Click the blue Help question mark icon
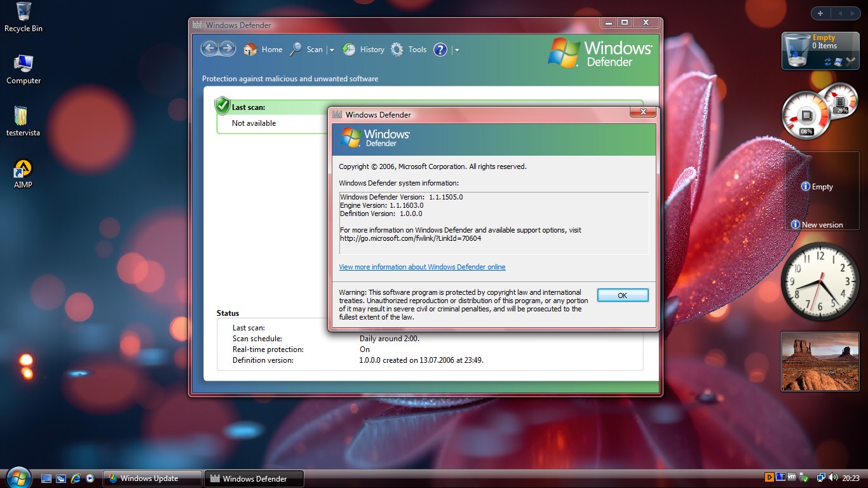The width and height of the screenshot is (868, 488). coord(440,50)
